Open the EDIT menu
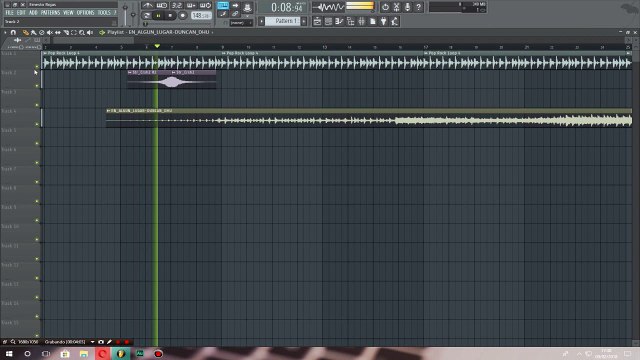Image resolution: width=640 pixels, height=360 pixels. pos(21,13)
